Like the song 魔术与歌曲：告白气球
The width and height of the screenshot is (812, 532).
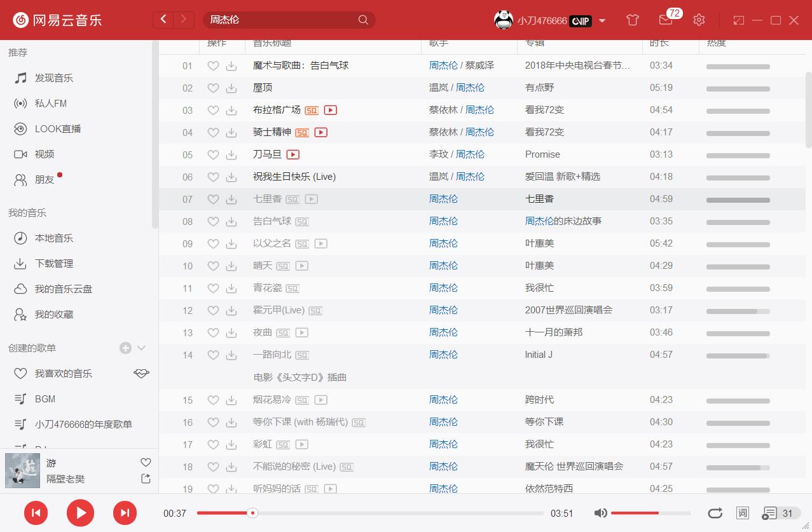(213, 66)
